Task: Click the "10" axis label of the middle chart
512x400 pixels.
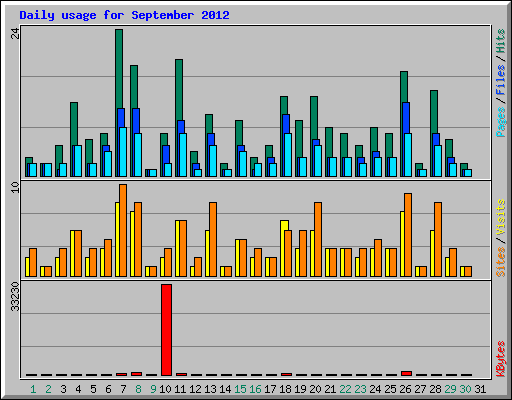Action: click(15, 187)
